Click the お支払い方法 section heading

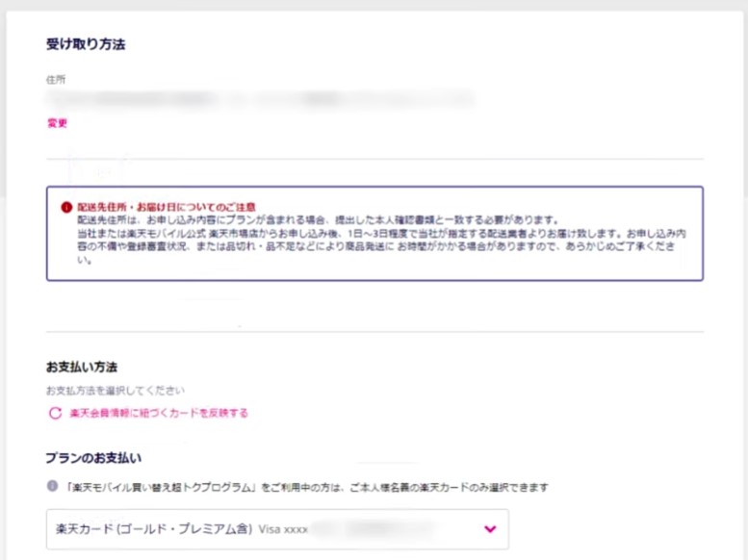pyautogui.click(x=82, y=367)
